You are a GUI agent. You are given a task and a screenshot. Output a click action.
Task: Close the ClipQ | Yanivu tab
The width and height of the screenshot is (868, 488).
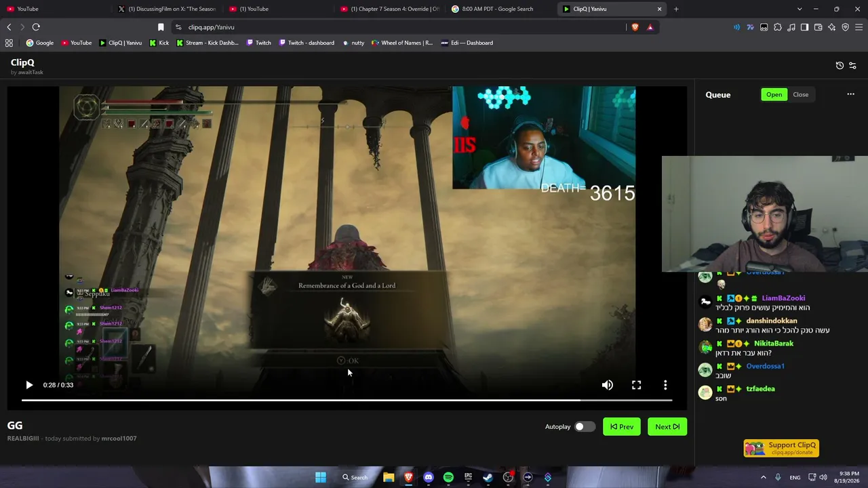pyautogui.click(x=659, y=9)
